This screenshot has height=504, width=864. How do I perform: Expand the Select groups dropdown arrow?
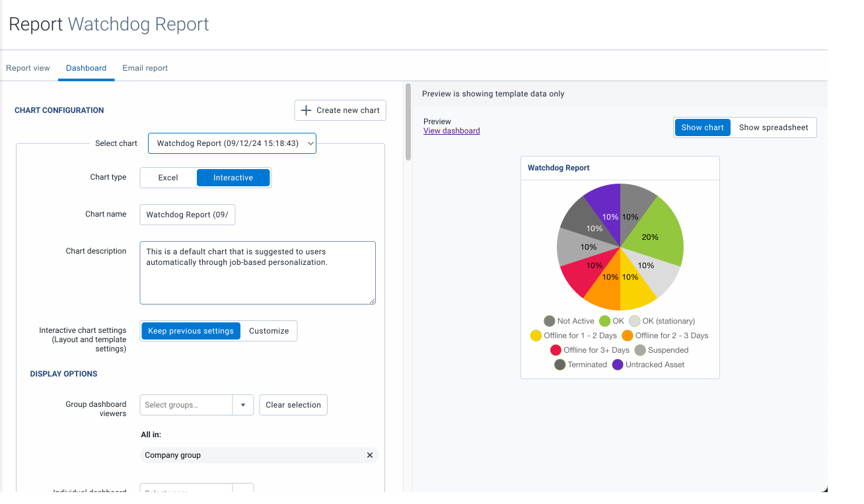click(244, 404)
